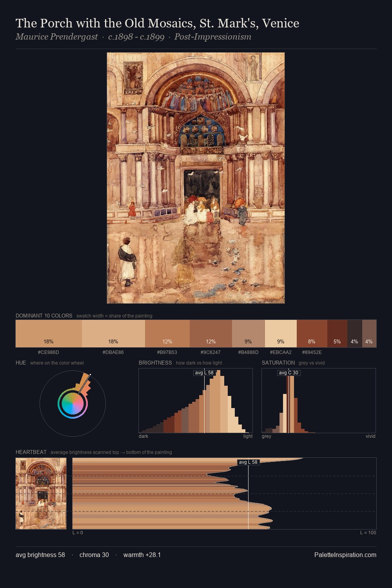Click 'avg brightness 58' footer stat
392x588 pixels.
(x=40, y=555)
